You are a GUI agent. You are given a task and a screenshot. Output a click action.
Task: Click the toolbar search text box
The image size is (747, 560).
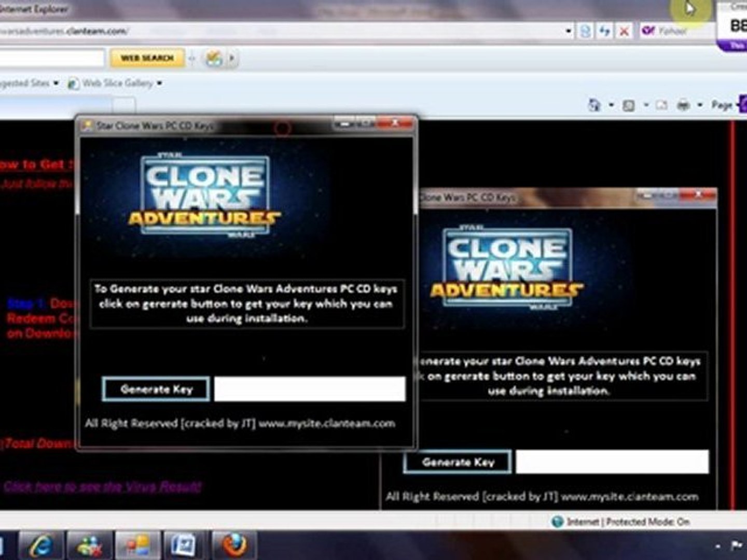52,58
